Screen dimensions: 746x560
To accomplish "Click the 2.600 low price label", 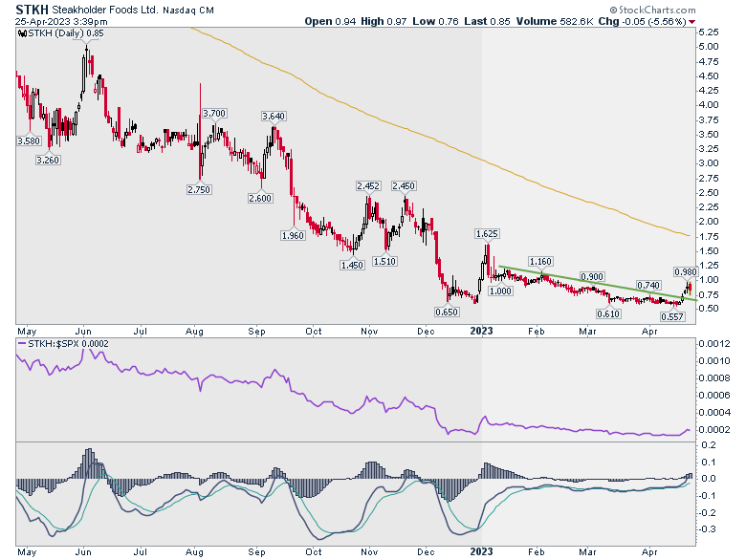I will (x=261, y=198).
